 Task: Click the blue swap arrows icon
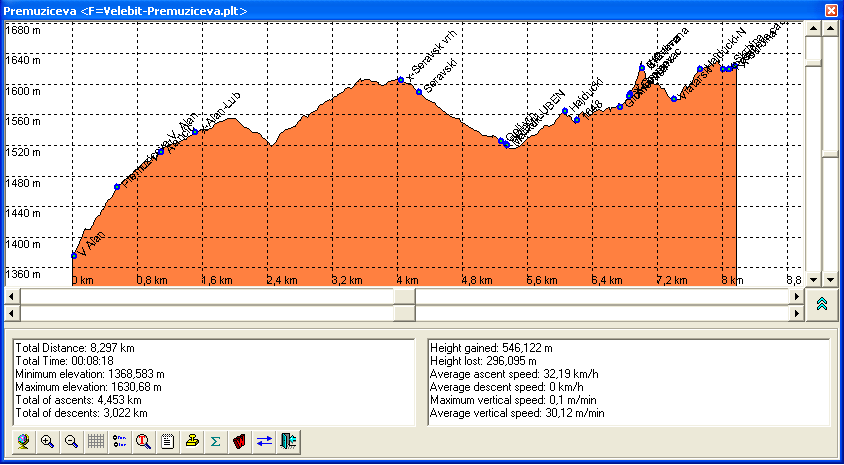pyautogui.click(x=264, y=441)
